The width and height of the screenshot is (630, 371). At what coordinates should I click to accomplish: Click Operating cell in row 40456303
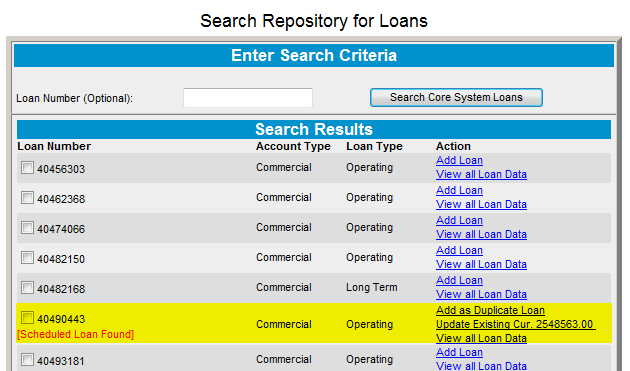point(369,168)
